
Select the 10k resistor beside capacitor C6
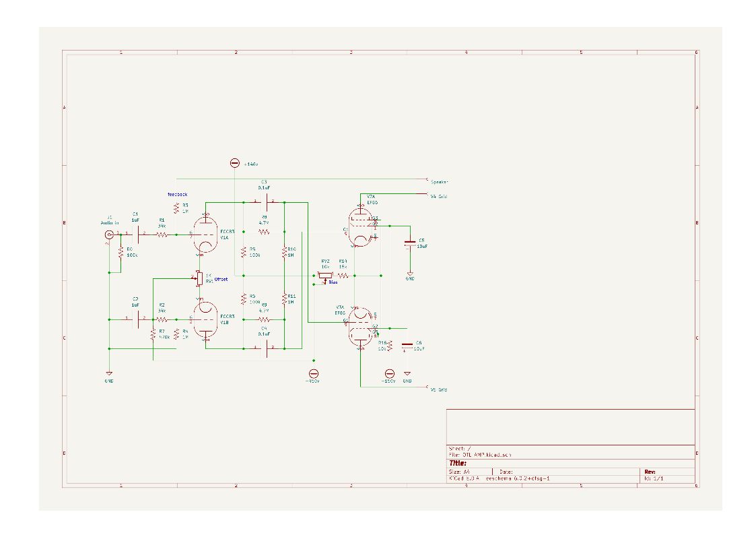[x=390, y=346]
